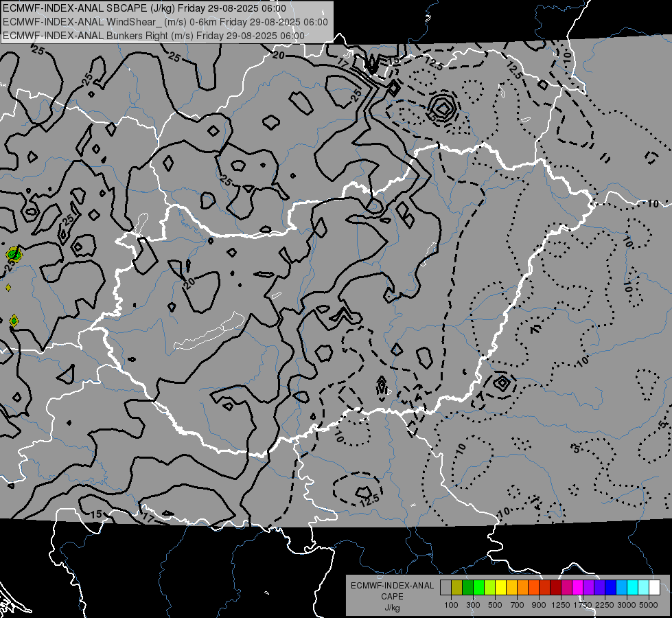This screenshot has width=672, height=618.
Task: Click the 1250 legend tick label
Action: coord(561,605)
